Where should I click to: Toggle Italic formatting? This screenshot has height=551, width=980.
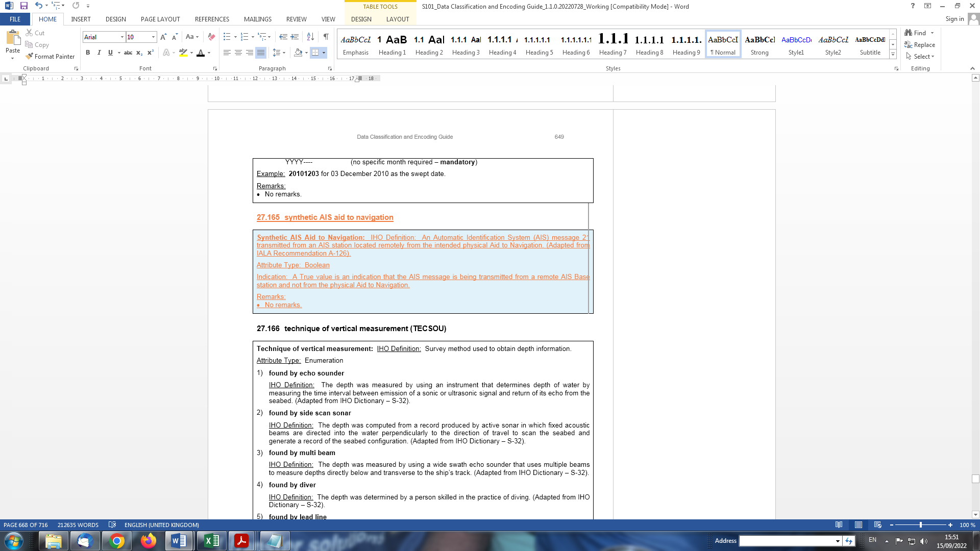point(99,53)
